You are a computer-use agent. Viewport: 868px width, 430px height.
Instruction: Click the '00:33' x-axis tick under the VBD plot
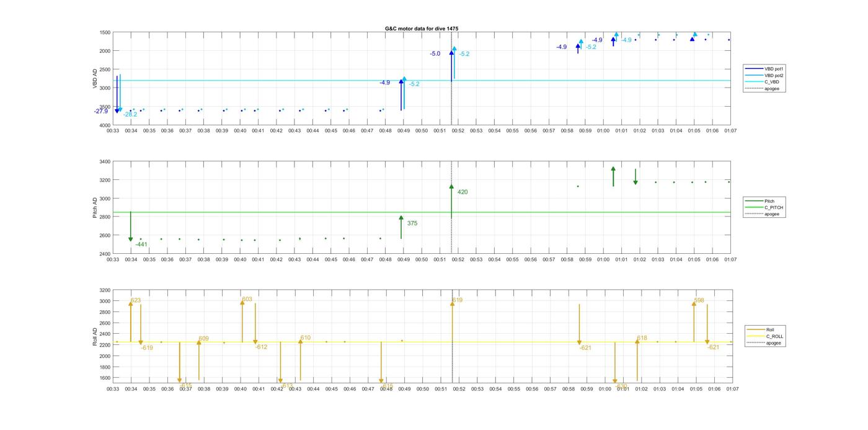113,131
